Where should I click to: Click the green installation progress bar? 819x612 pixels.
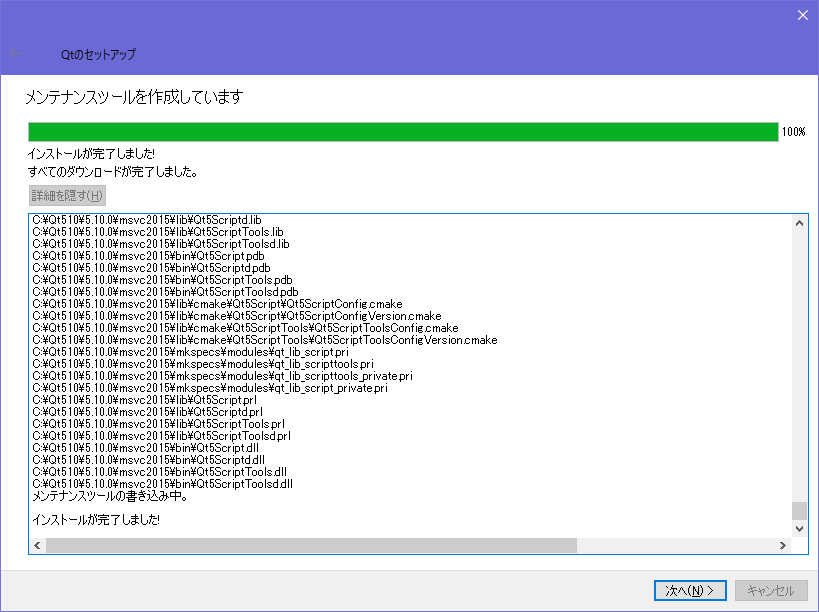[403, 132]
